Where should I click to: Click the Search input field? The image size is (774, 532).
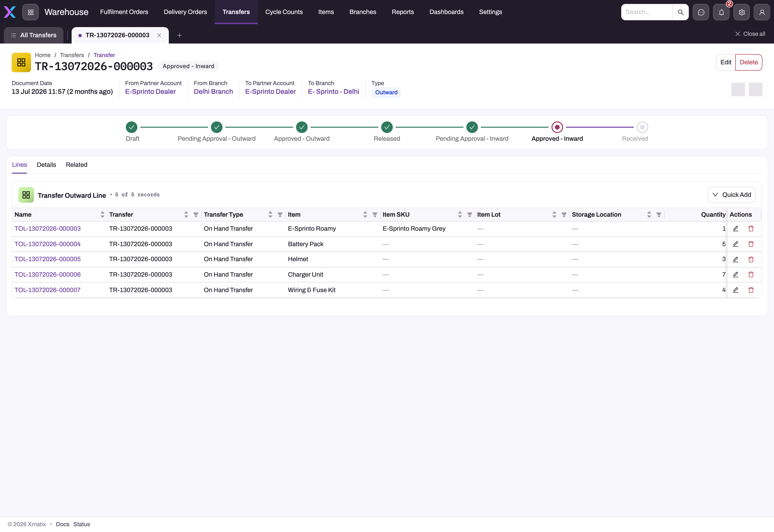coord(647,12)
